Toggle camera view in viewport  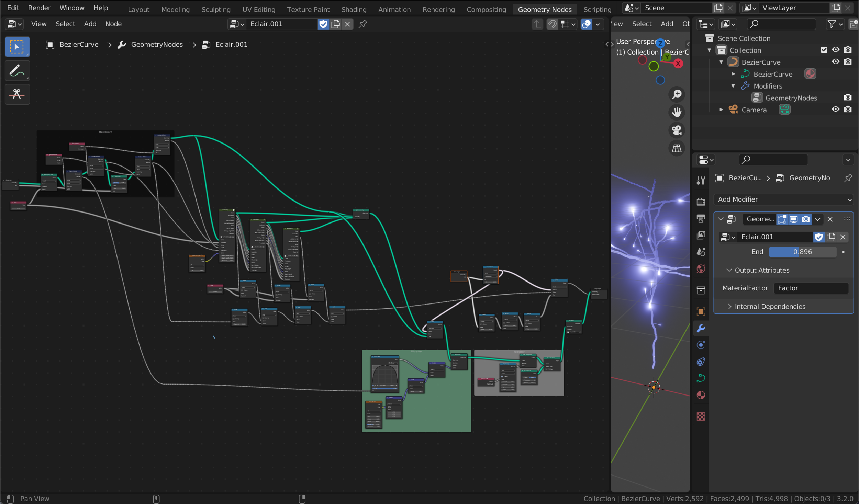tap(677, 130)
